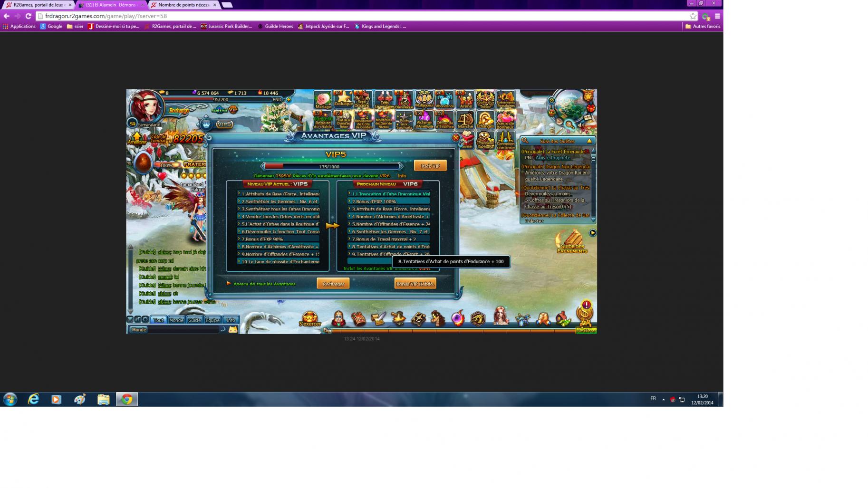Open the Mariage rose icon
The height and width of the screenshot is (488, 868).
[x=323, y=100]
